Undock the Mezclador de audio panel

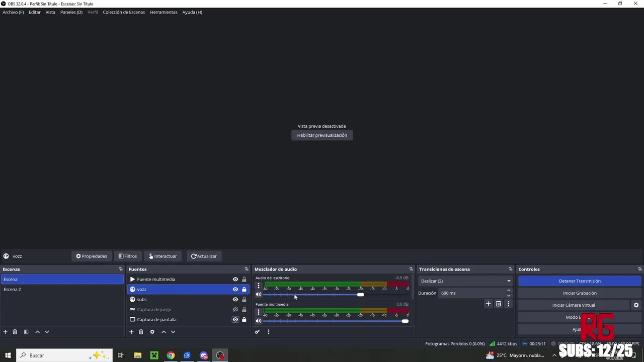tap(411, 269)
